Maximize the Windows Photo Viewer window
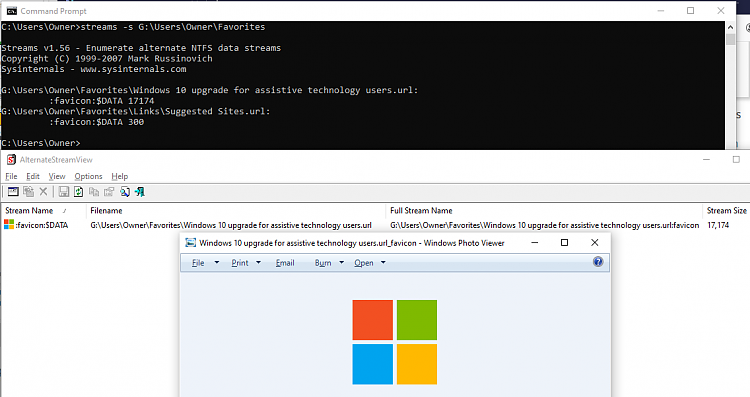Image resolution: width=750 pixels, height=397 pixels. (564, 243)
